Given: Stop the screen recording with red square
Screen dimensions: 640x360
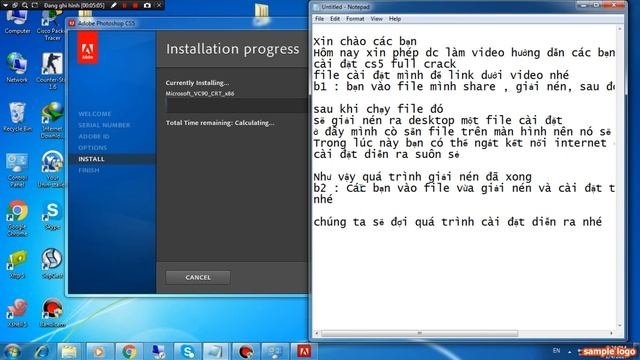Looking at the screenshot, I should [x=135, y=5].
